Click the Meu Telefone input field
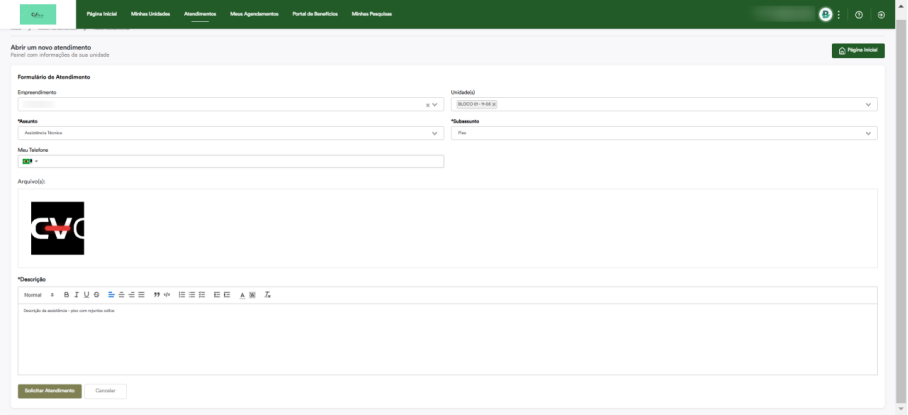Image resolution: width=908 pixels, height=415 pixels. [x=231, y=161]
